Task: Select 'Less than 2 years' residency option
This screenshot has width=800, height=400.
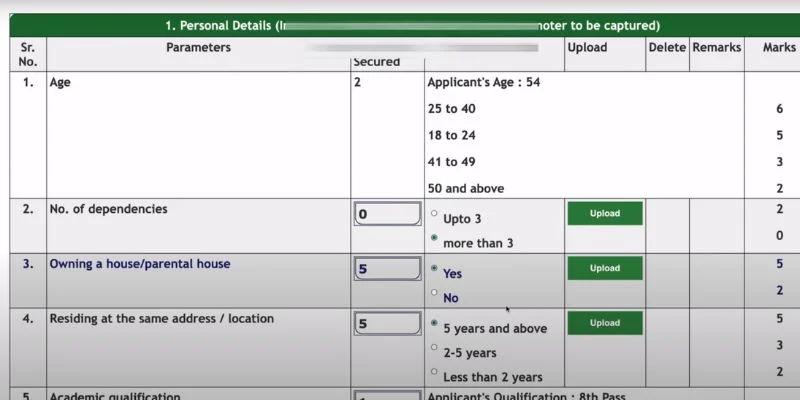Action: (434, 372)
